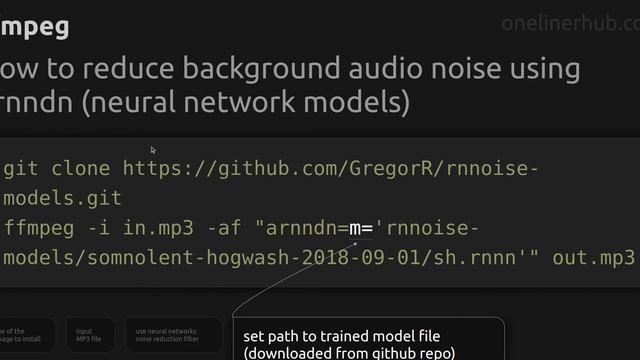640x360 pixels.
Task: Click the "input MP3 file" hint box
Action: click(90, 335)
